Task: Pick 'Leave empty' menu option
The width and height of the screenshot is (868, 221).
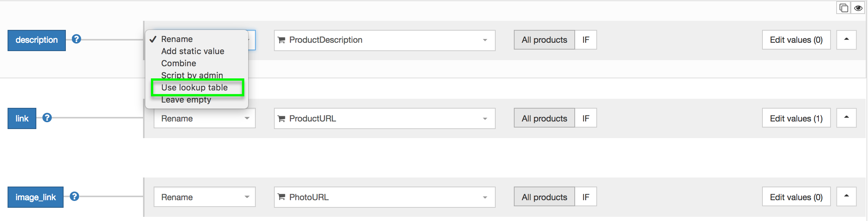Action: click(x=186, y=100)
